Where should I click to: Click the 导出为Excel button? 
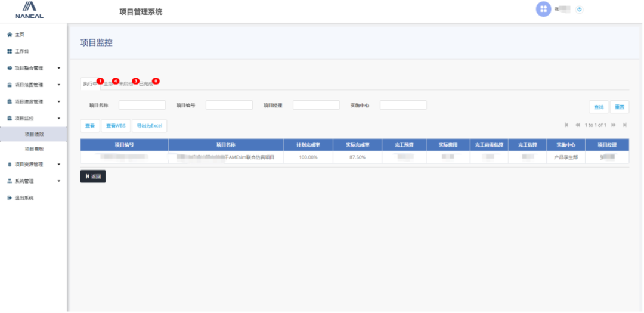pyautogui.click(x=149, y=126)
